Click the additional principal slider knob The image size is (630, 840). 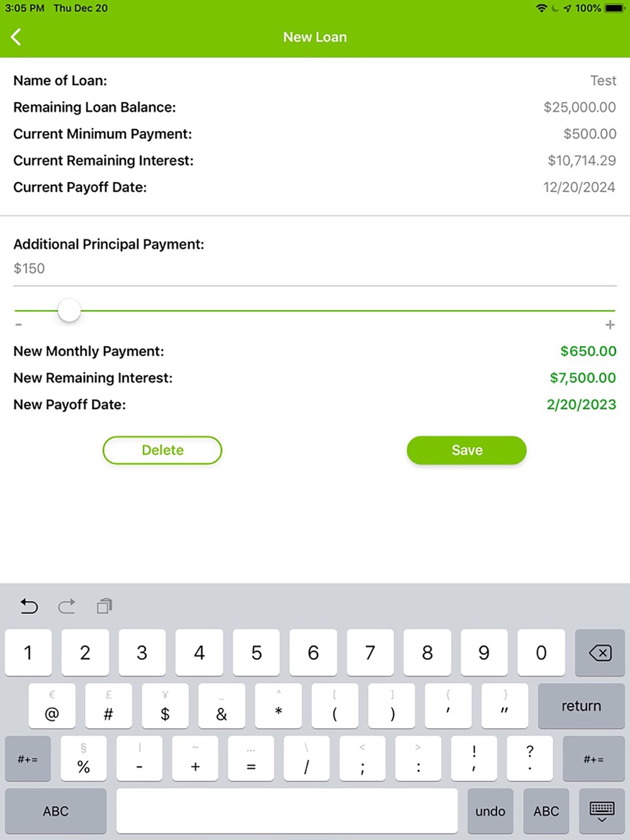pyautogui.click(x=69, y=310)
